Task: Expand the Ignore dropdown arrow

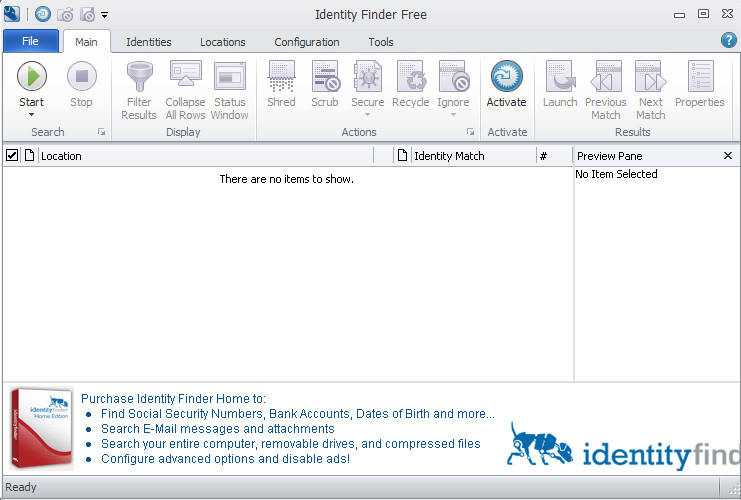Action: pyautogui.click(x=453, y=114)
